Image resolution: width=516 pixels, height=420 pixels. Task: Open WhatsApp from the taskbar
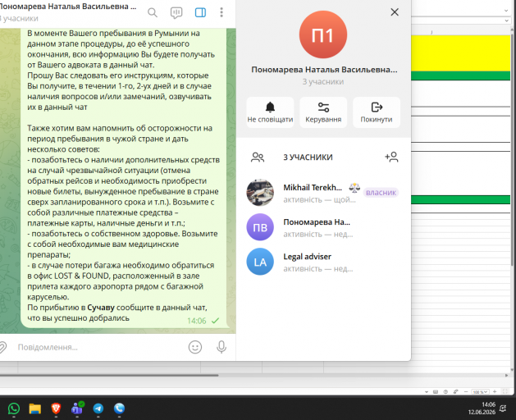14,409
